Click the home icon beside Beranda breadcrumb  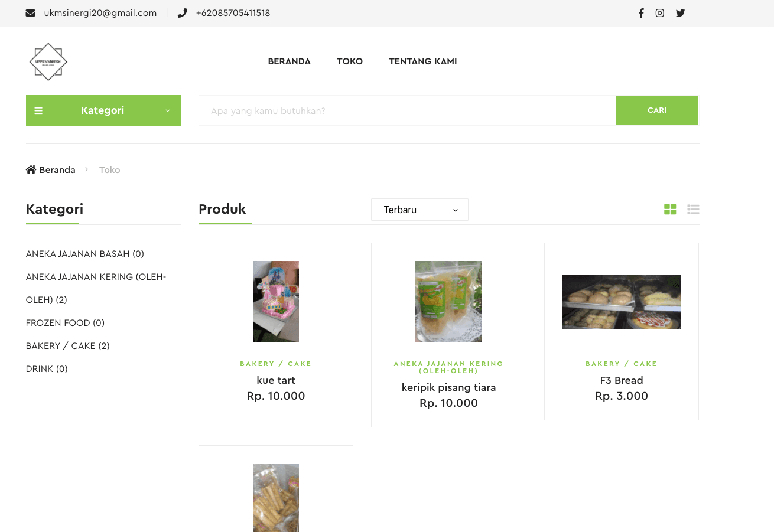[x=31, y=169]
